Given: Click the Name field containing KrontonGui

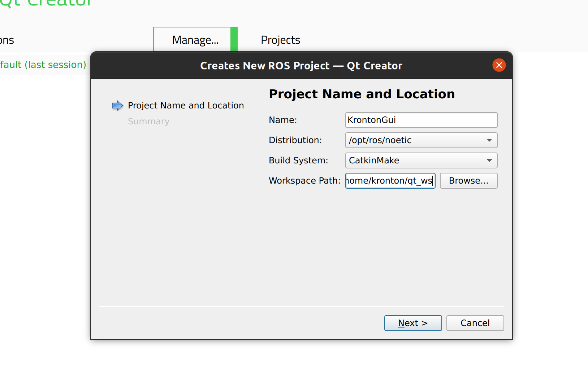Looking at the screenshot, I should point(421,120).
